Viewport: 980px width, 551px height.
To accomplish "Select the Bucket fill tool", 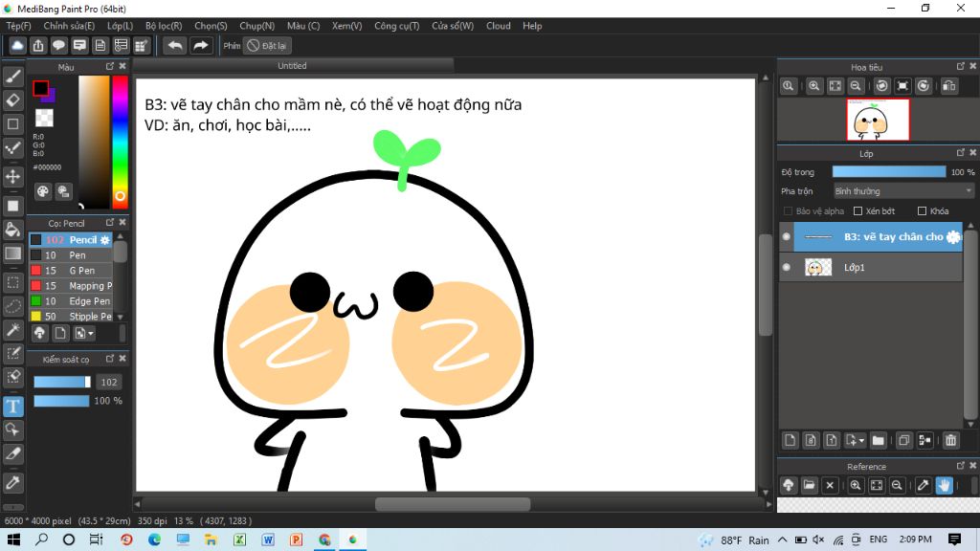I will point(13,230).
